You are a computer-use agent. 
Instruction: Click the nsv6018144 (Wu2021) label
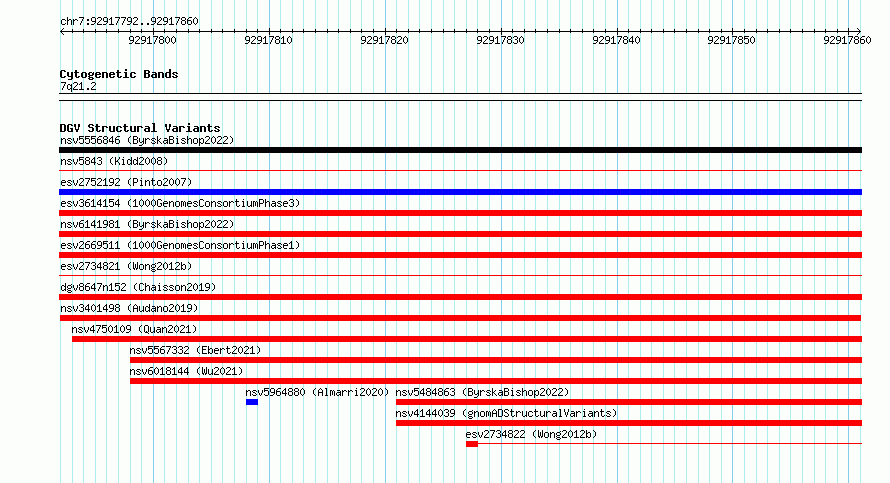point(186,371)
